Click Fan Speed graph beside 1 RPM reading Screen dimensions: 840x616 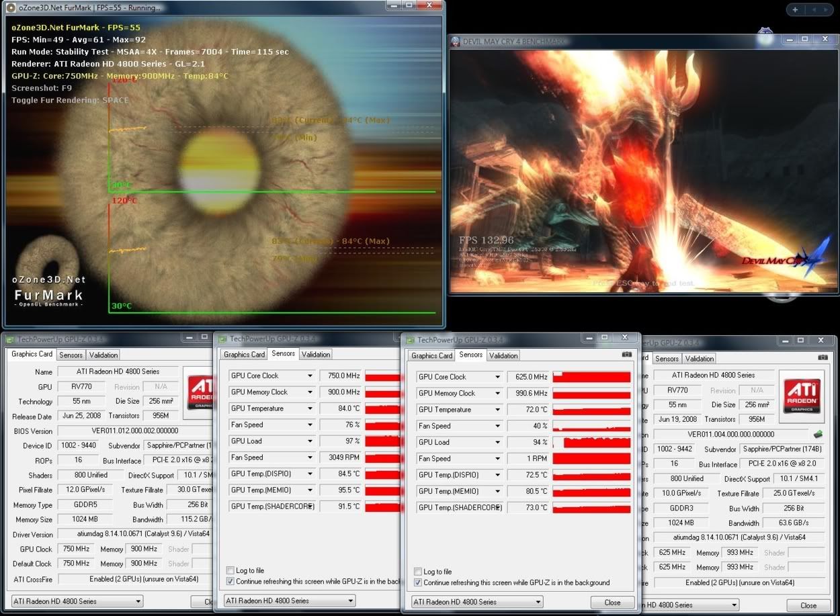click(x=591, y=459)
